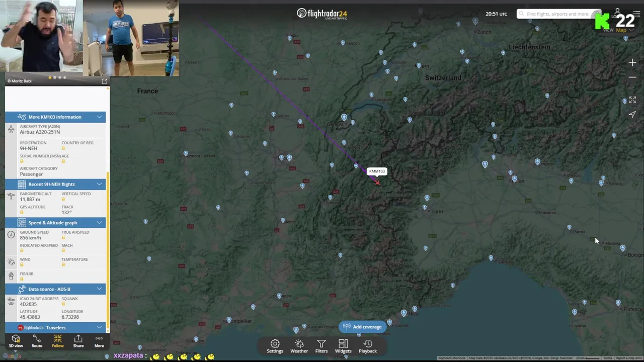The image size is (644, 362).
Task: Go to Flightradar24 home logo
Action: point(322,14)
